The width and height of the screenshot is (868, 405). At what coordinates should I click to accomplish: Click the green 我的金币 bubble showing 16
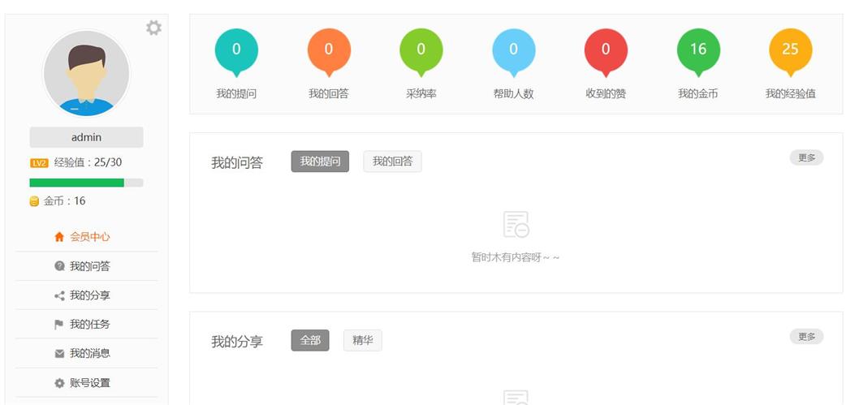[698, 52]
